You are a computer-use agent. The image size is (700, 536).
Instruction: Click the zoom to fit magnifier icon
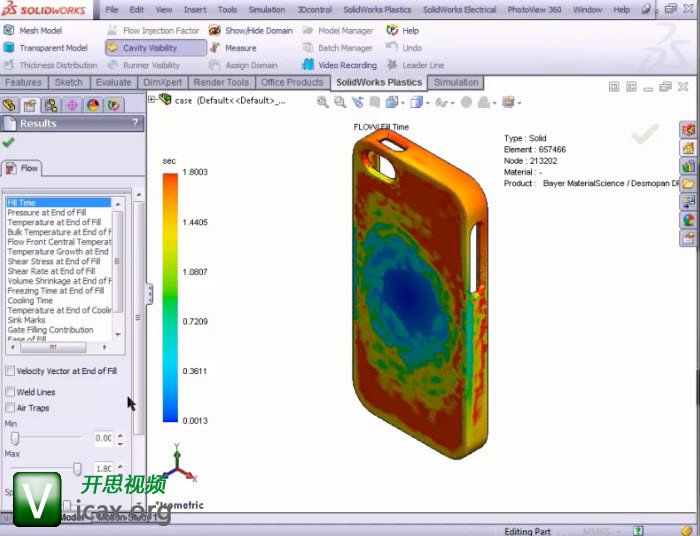pos(323,101)
